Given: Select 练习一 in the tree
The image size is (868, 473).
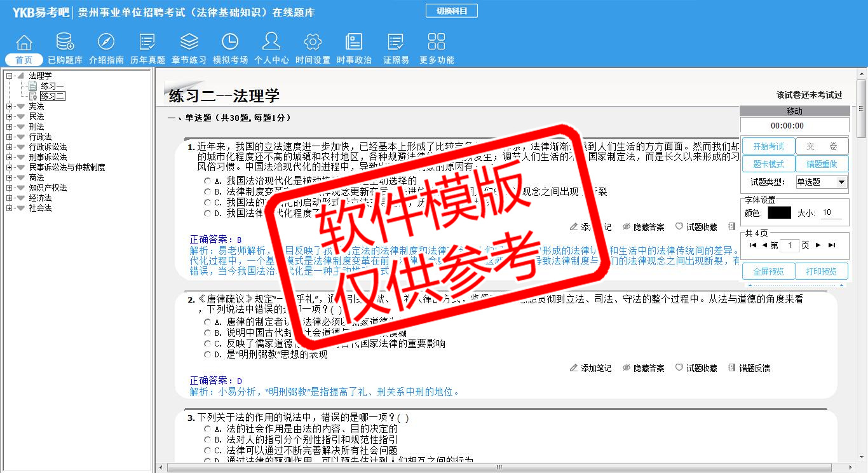Looking at the screenshot, I should coord(52,86).
